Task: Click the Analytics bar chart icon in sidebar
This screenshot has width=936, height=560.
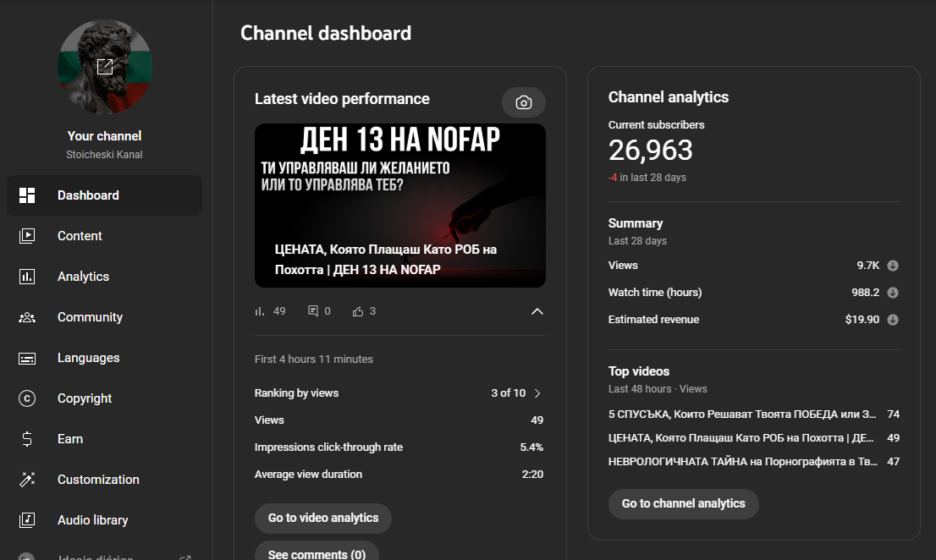Action: tap(27, 276)
